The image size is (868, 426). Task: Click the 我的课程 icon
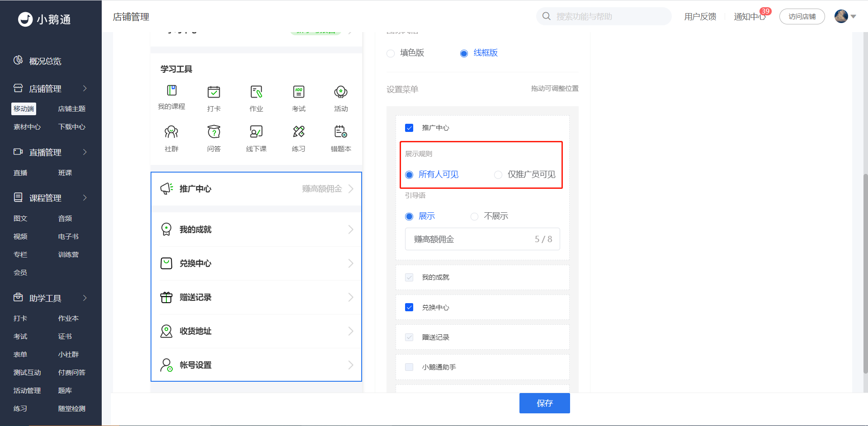coord(171,90)
